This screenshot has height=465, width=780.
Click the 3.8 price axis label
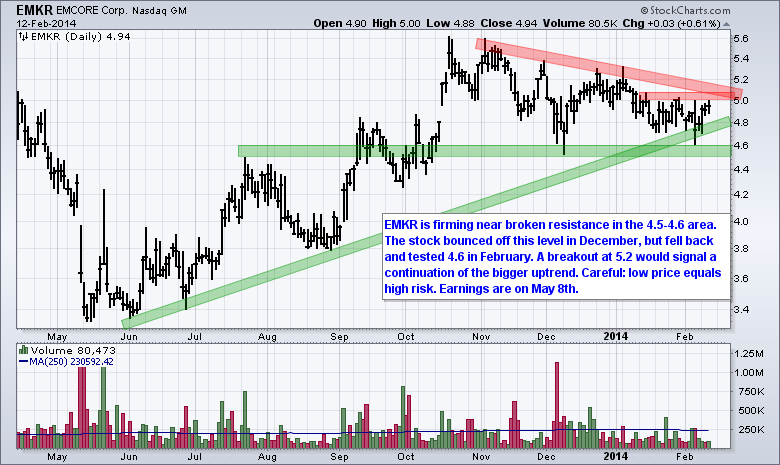[741, 249]
